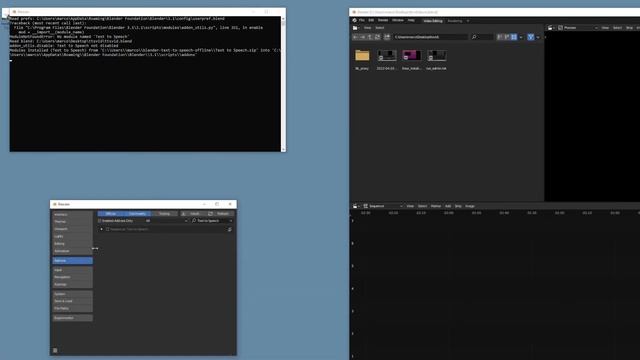Click the file browser path field

(x=430, y=37)
